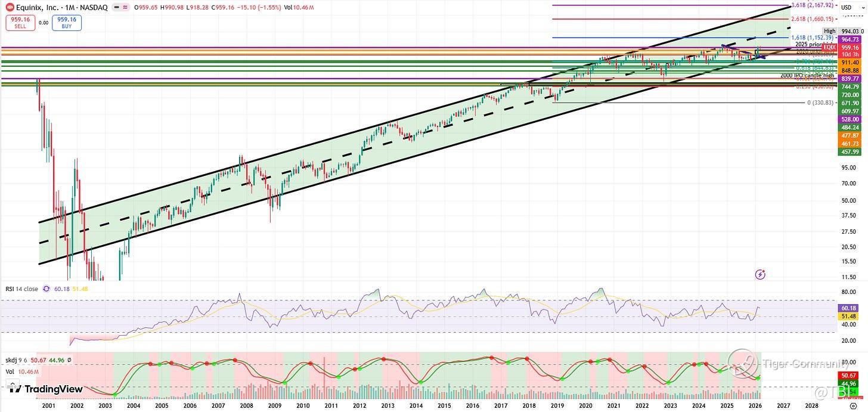This screenshot has height=412, width=868.
Task: Click the 839.77 purple price label
Action: click(849, 78)
